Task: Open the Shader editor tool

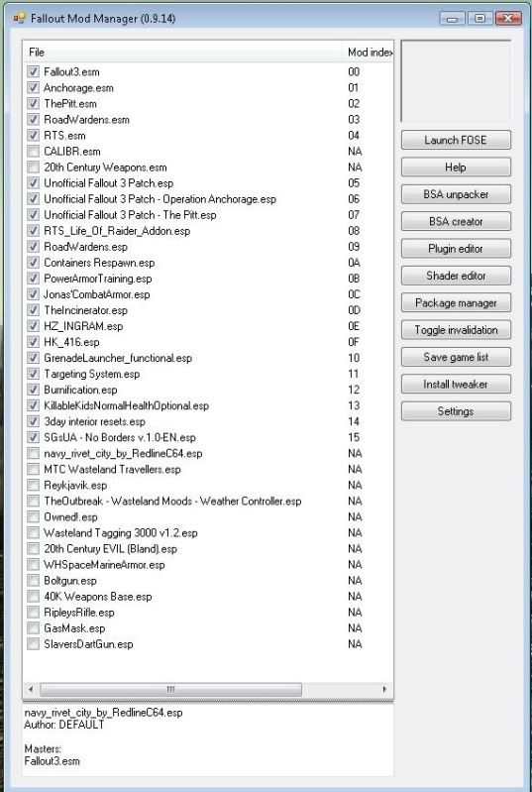Action: coord(456,276)
